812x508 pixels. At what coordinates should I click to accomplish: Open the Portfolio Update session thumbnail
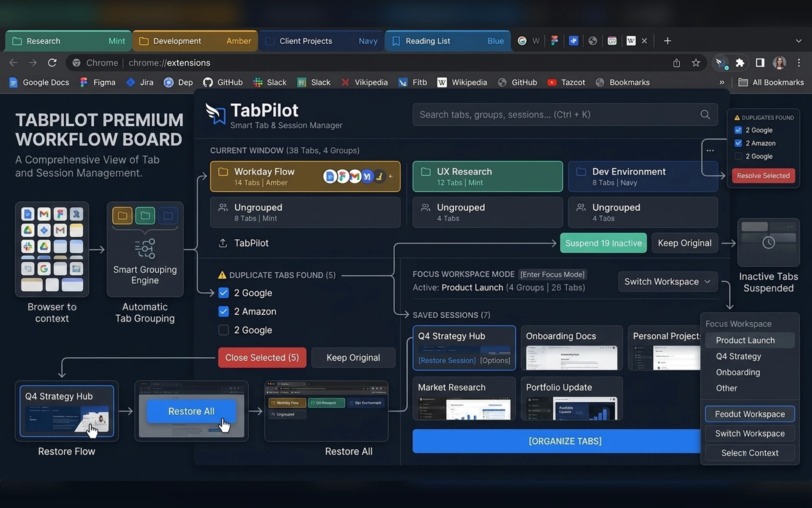tap(571, 408)
